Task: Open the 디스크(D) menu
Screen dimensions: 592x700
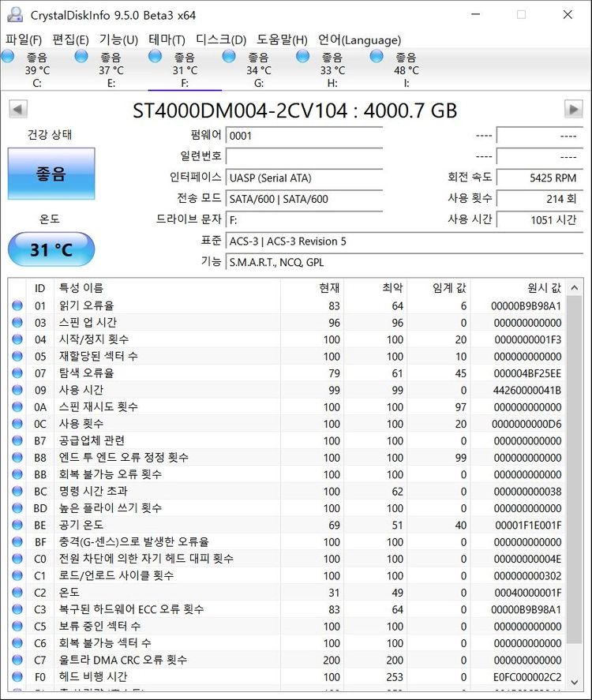Action: click(221, 39)
